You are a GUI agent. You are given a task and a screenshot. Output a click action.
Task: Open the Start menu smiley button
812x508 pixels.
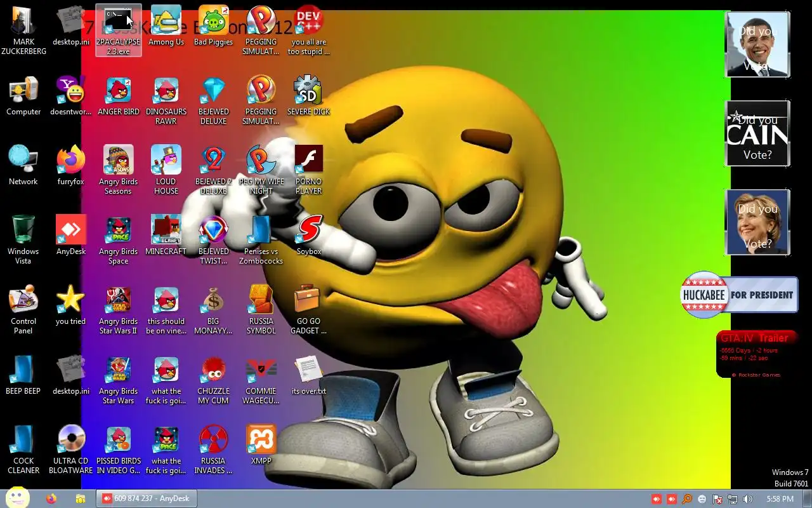coord(17,498)
